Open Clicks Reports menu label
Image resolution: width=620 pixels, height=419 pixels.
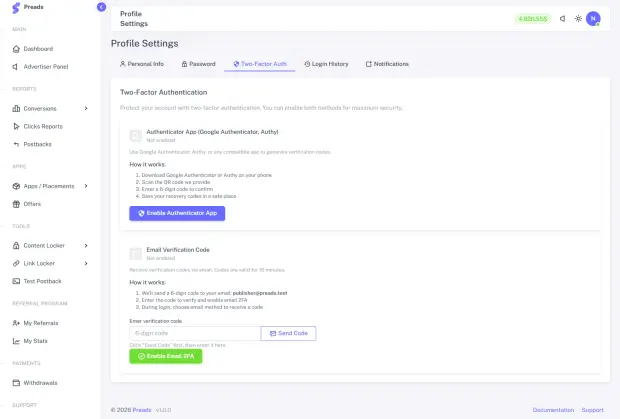coord(43,126)
